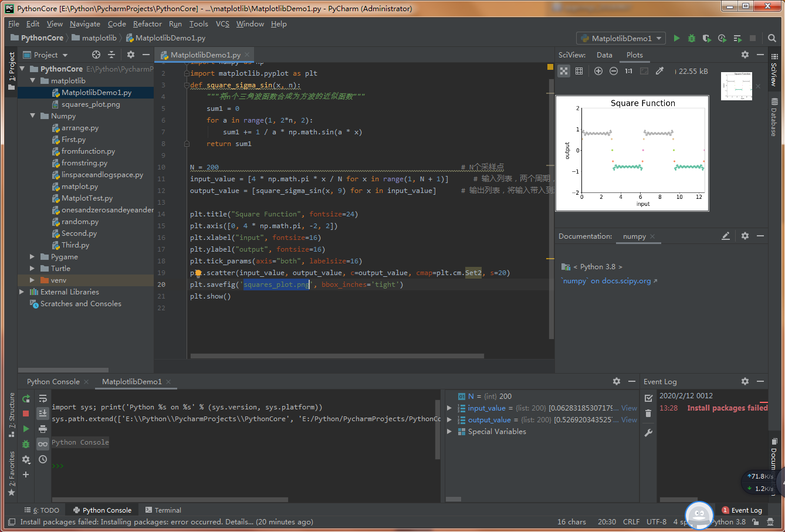Close the Square Function plot thumbnail
Viewport: 785px width, 532px height.
pos(758,86)
